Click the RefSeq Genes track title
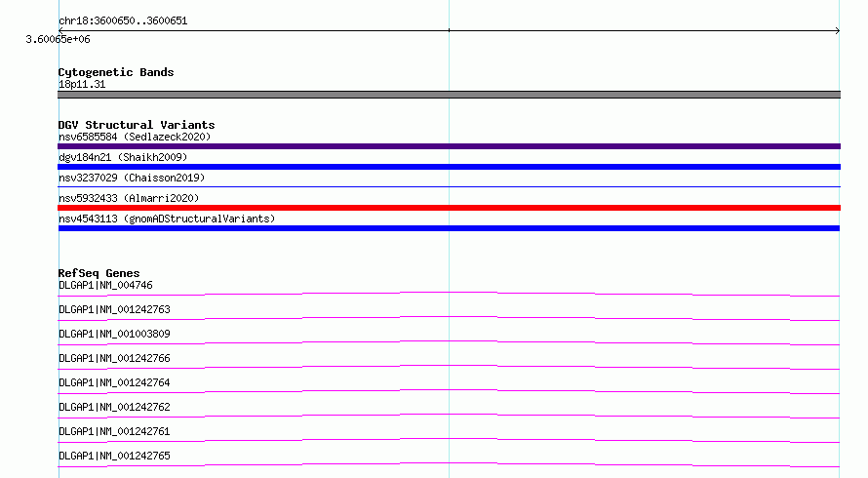 [x=99, y=273]
